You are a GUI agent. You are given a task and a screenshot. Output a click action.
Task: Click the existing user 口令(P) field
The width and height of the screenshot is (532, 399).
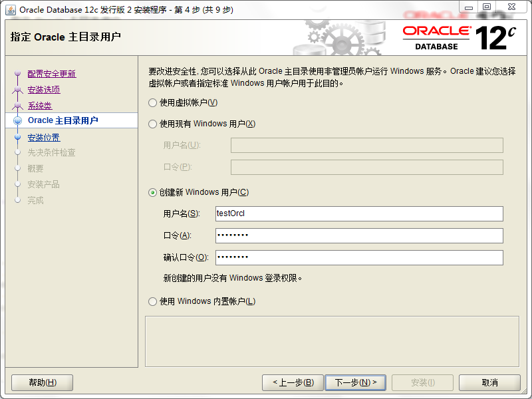tap(367, 168)
